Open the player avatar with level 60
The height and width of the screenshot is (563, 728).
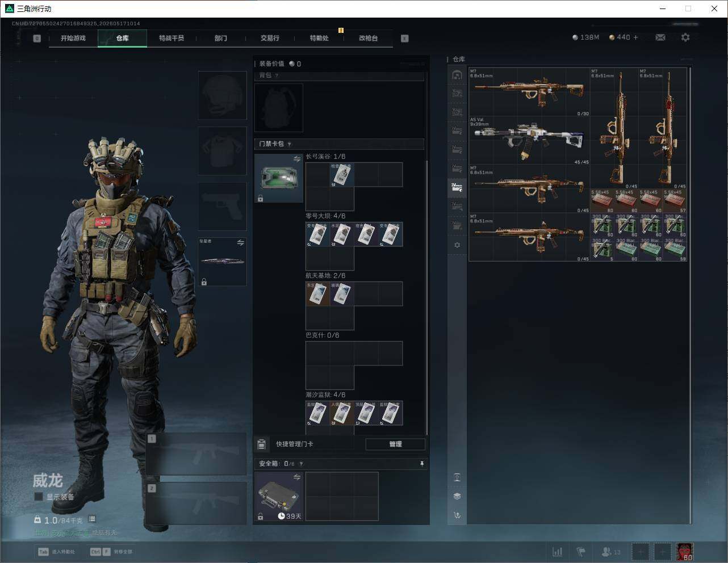pyautogui.click(x=685, y=552)
